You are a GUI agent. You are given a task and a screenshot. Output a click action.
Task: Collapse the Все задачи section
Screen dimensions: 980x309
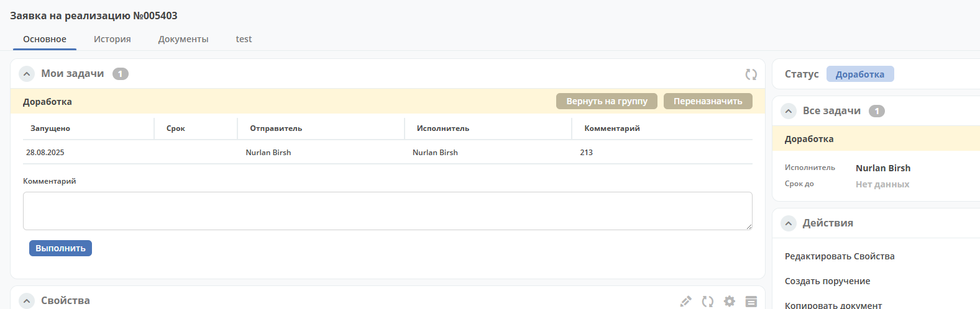(x=789, y=111)
